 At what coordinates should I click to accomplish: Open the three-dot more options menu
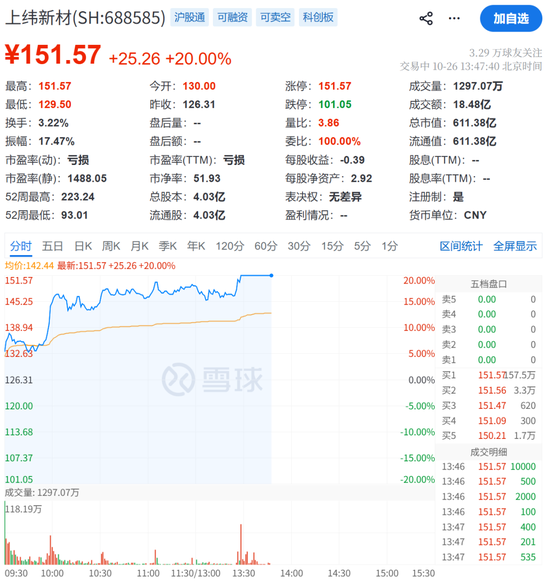[x=454, y=19]
